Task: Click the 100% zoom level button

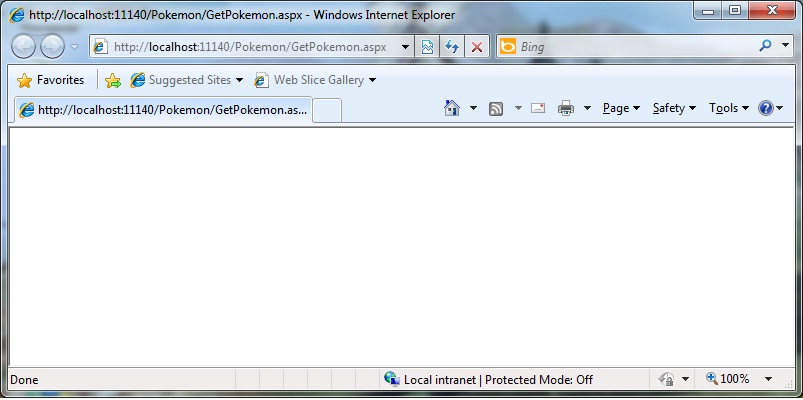Action: tap(728, 379)
